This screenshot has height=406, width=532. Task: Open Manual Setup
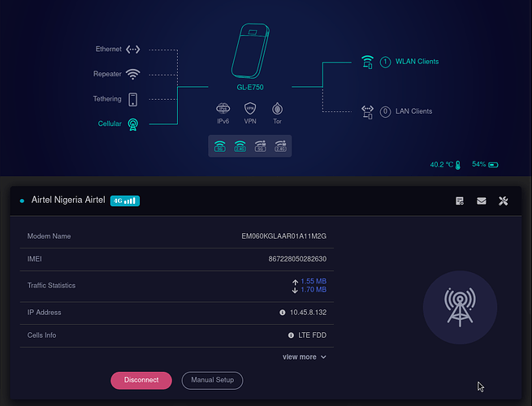212,380
